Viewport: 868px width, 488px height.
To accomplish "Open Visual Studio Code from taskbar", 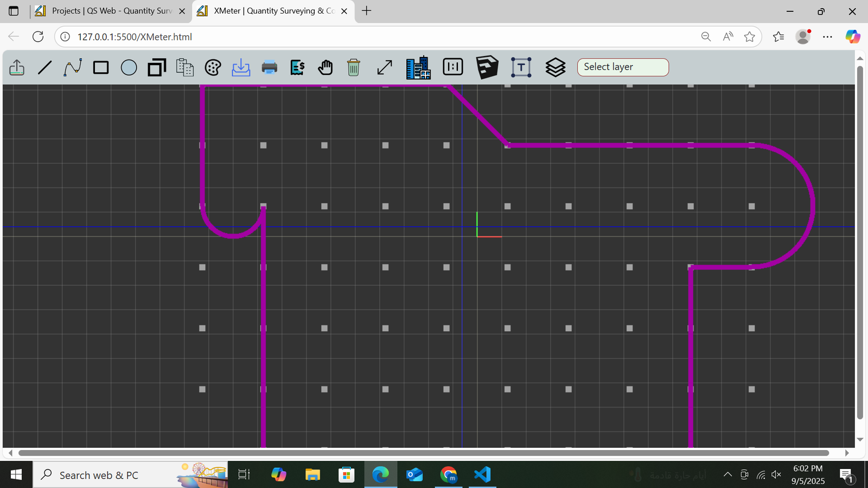I will tap(482, 475).
